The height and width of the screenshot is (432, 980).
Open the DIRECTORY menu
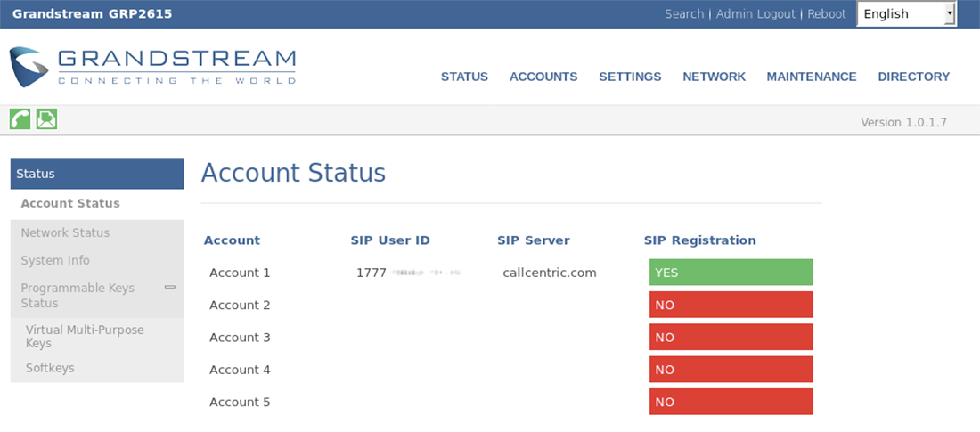pyautogui.click(x=914, y=77)
